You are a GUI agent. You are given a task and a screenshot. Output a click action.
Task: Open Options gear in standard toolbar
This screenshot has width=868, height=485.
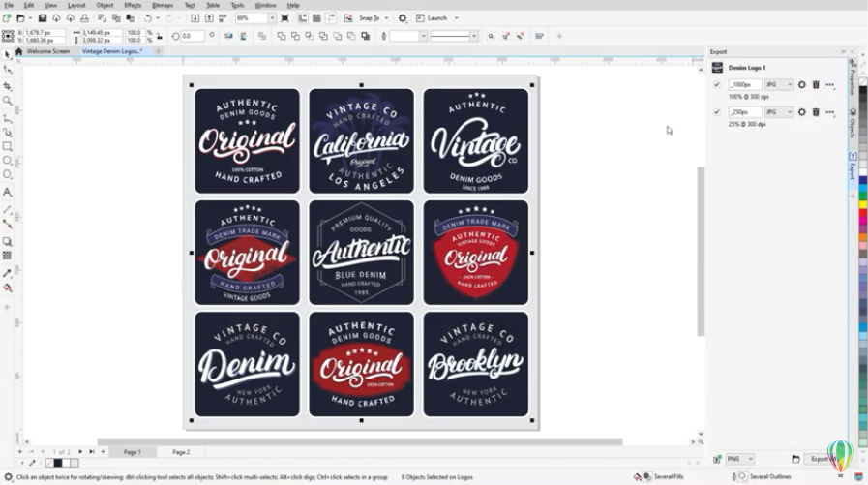coord(403,18)
